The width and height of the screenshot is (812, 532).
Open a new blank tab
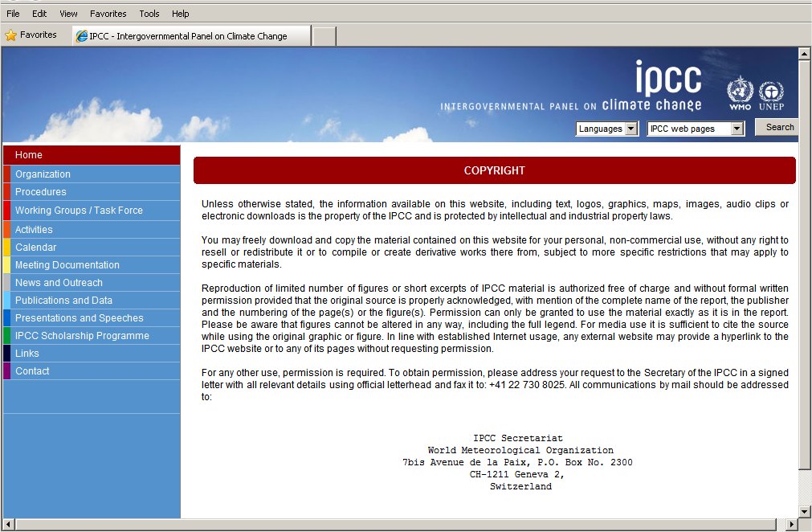[324, 36]
